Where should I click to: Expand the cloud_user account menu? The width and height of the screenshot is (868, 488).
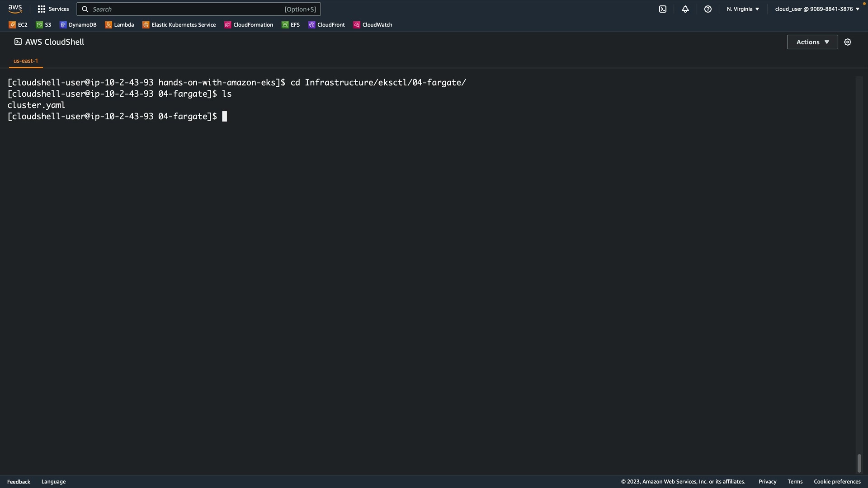click(816, 9)
